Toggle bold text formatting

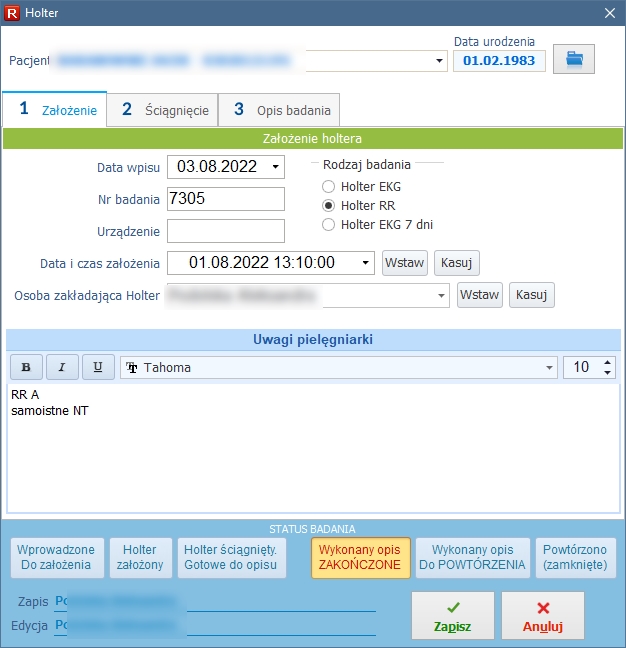click(26, 367)
